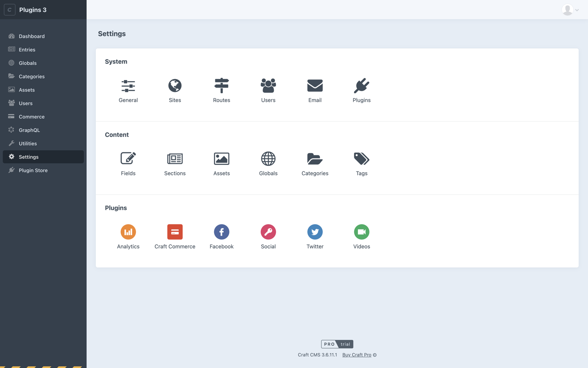This screenshot has width=588, height=368.
Task: Click the PRO trial badge
Action: 337,344
